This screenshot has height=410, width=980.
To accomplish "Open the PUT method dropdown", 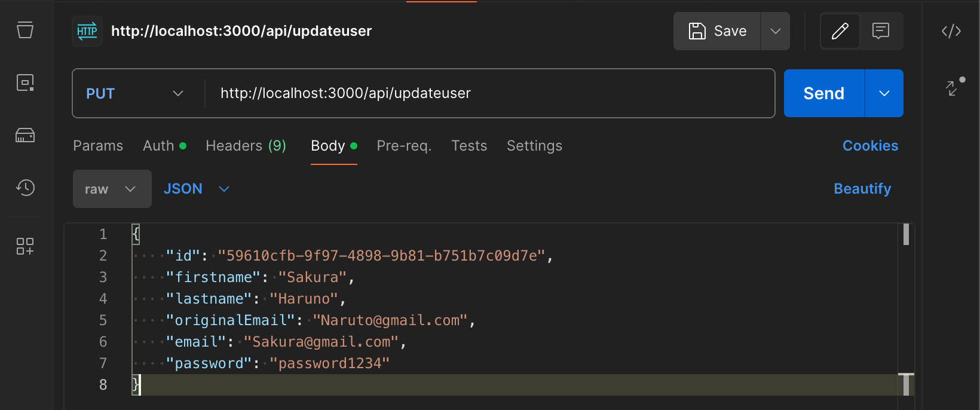I will coord(135,93).
